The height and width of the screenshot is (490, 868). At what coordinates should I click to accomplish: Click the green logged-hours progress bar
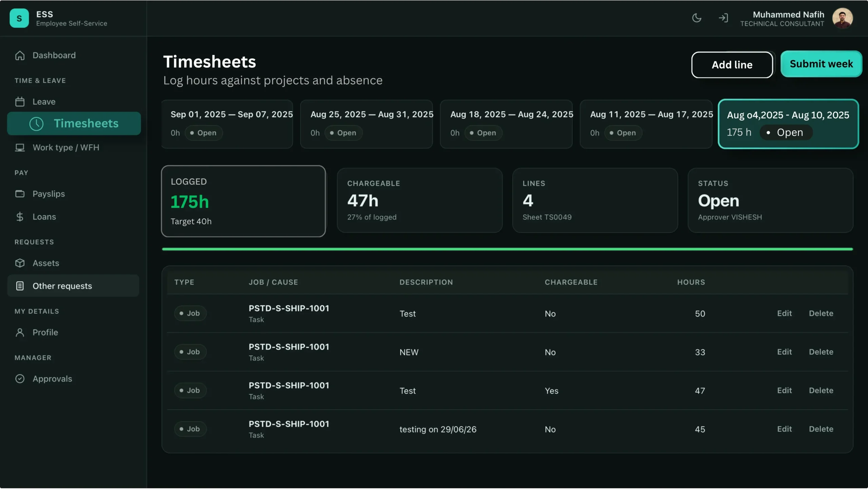point(507,249)
